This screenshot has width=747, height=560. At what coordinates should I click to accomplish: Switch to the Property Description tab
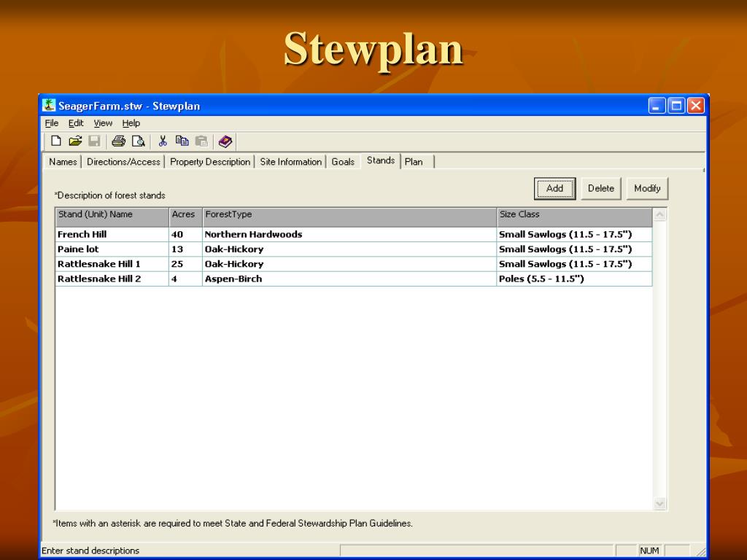[x=209, y=162]
